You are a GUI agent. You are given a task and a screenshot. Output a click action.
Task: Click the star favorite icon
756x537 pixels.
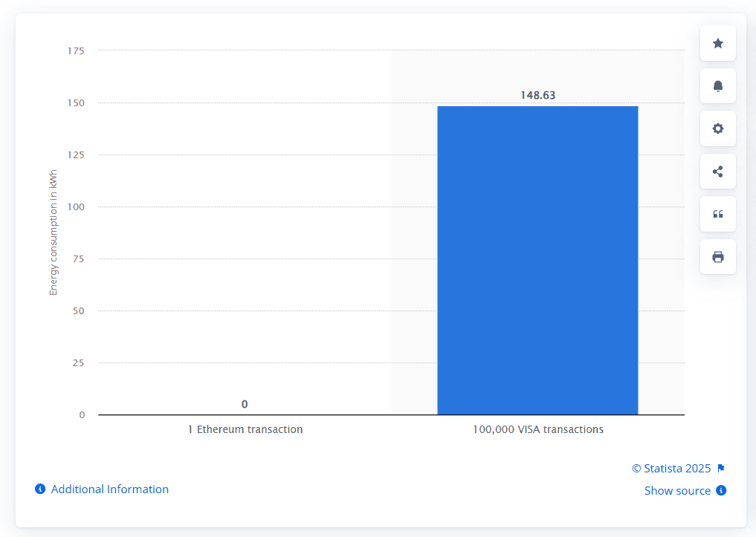(x=717, y=42)
